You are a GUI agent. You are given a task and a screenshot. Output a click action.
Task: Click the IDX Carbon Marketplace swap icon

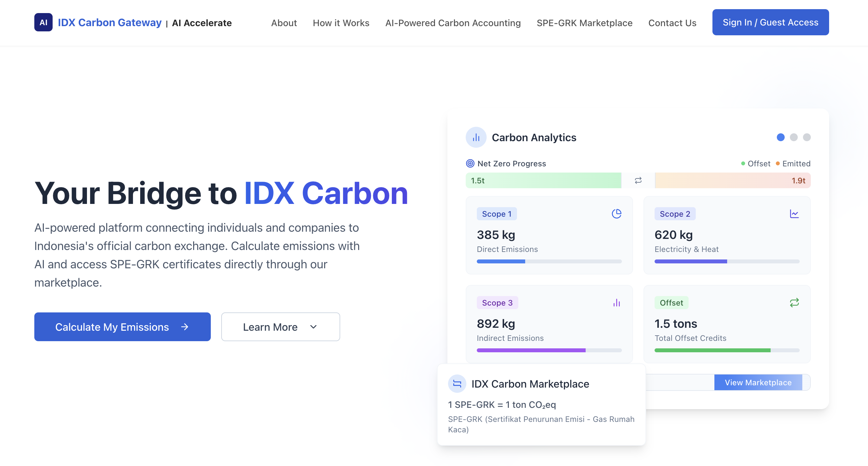[x=457, y=384]
